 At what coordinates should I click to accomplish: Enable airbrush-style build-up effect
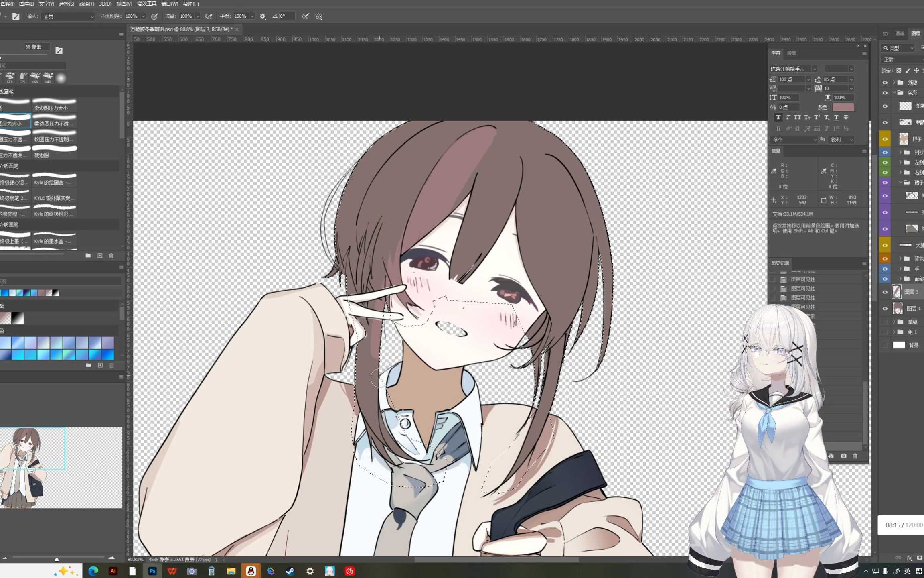[209, 16]
